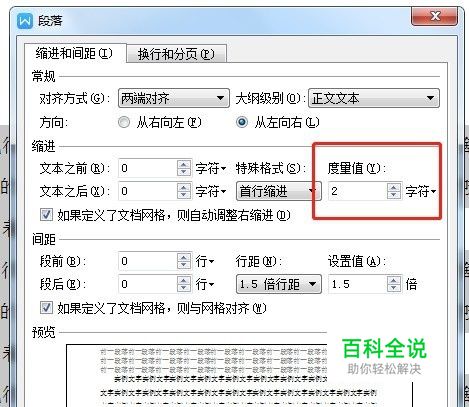Viewport: 469px width, 407px height.
Task: Switch to the 缩进和间距 tab
Action: point(75,53)
